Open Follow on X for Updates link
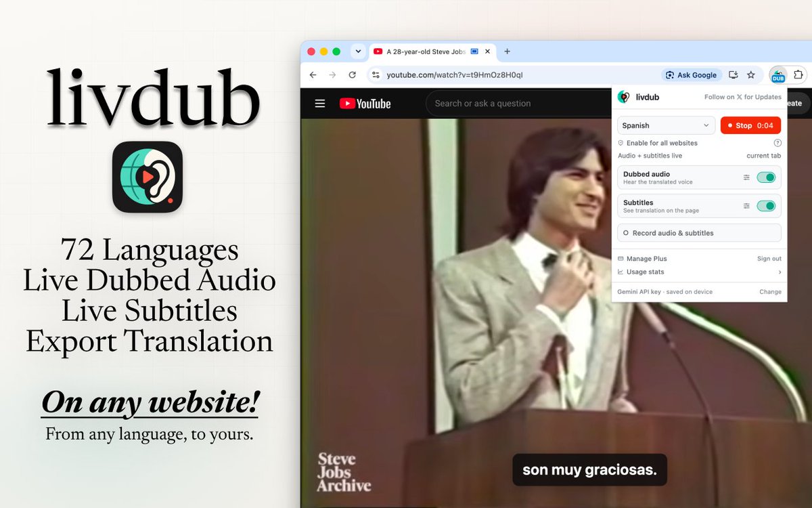This screenshot has height=508, width=812. [x=743, y=97]
